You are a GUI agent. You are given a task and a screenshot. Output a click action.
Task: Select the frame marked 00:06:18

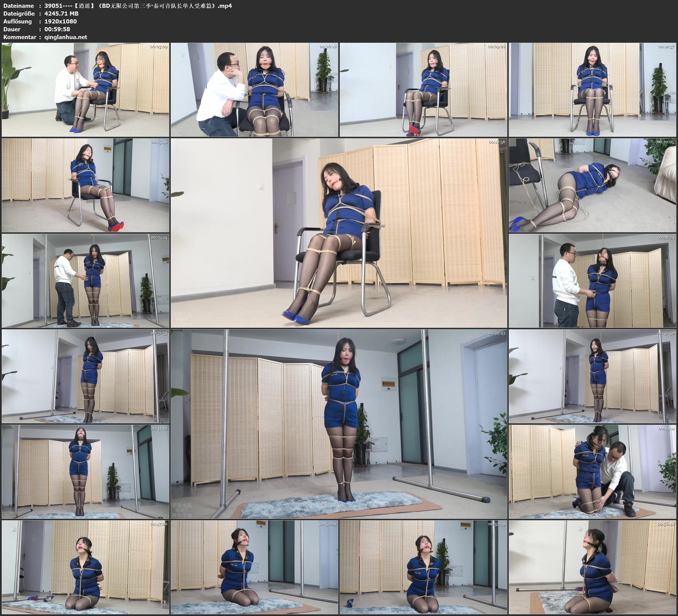coord(254,89)
